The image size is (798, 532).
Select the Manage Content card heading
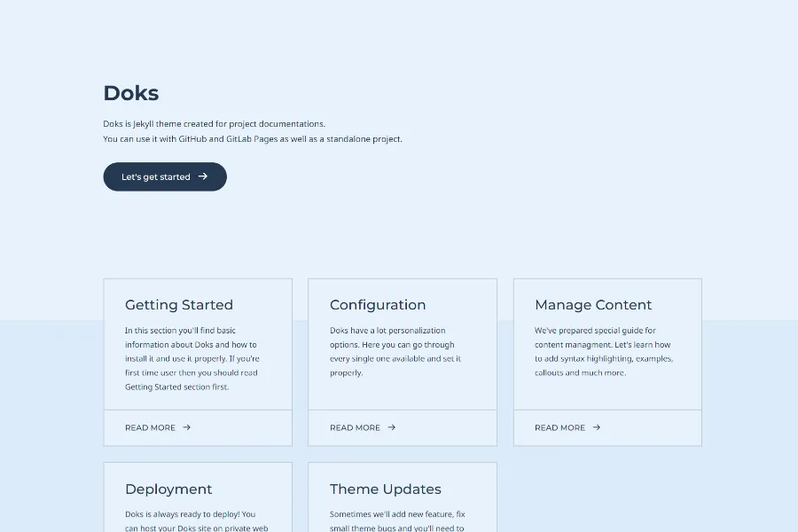[x=593, y=305]
